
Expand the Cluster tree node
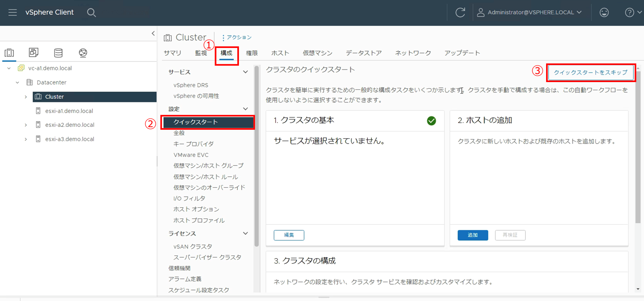coord(26,97)
